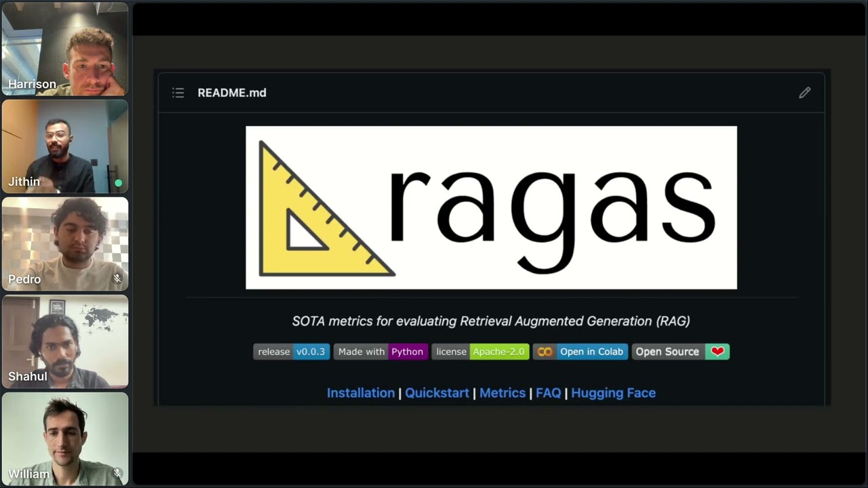Open the README table of contents icon
The height and width of the screenshot is (488, 868).
[178, 93]
